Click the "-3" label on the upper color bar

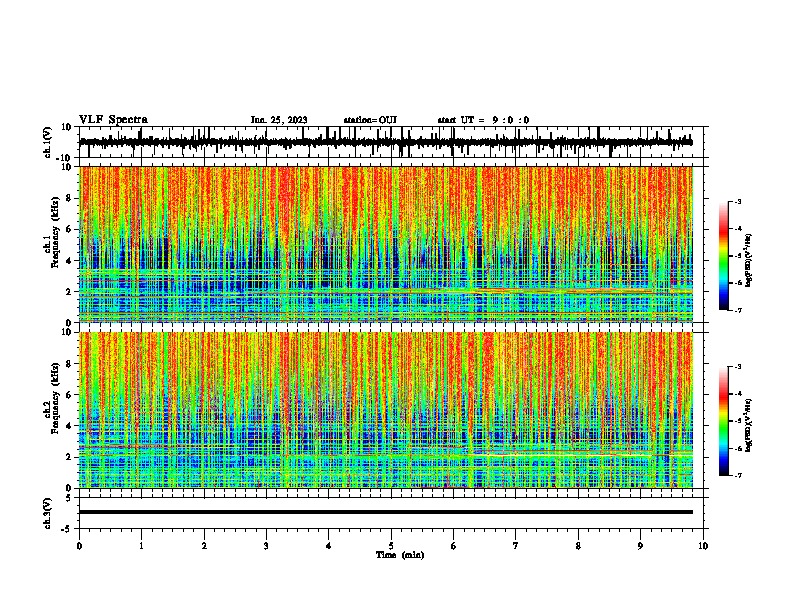pos(737,201)
